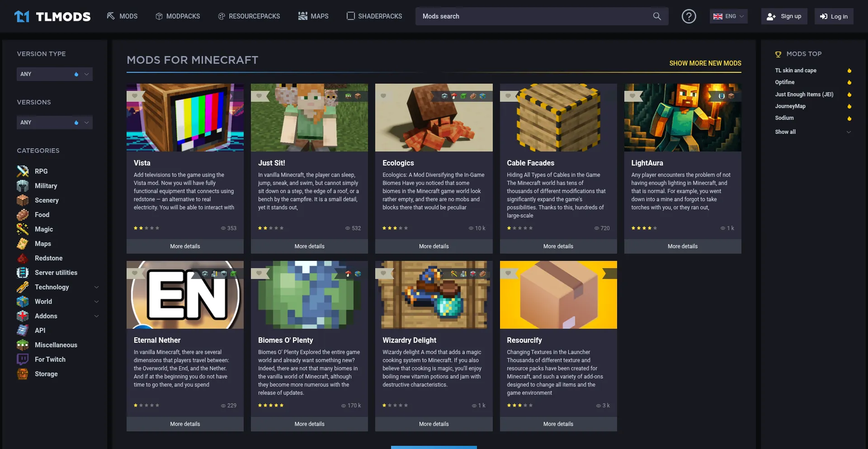Favorite the Resourcify mod heart

point(508,273)
